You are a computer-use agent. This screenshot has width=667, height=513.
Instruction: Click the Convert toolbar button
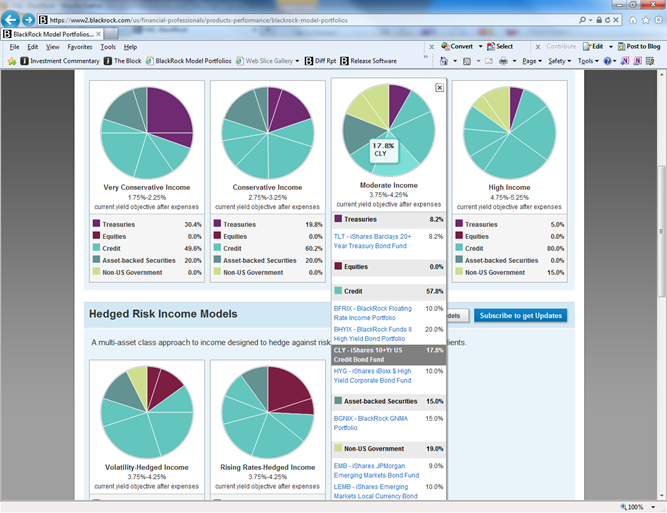(457, 46)
